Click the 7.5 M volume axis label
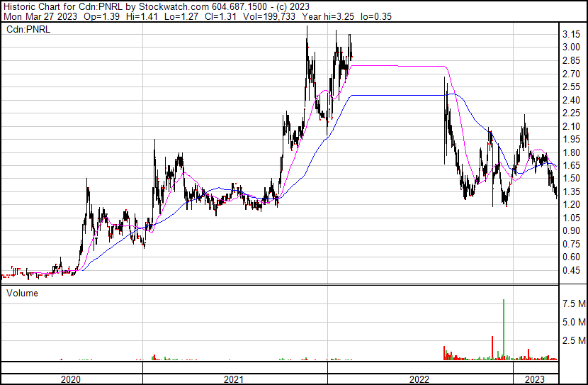This screenshot has height=385, width=588. pyautogui.click(x=572, y=304)
